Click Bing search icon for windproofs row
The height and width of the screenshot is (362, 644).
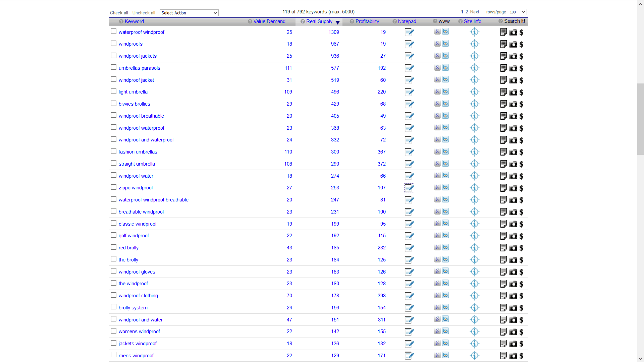click(x=445, y=44)
